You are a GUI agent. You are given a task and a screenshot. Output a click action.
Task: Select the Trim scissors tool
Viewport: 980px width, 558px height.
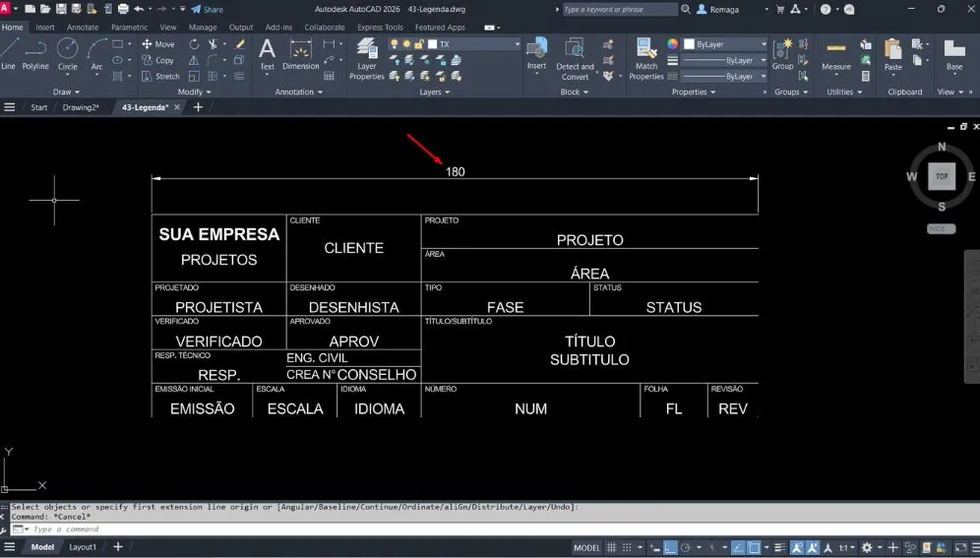(213, 44)
